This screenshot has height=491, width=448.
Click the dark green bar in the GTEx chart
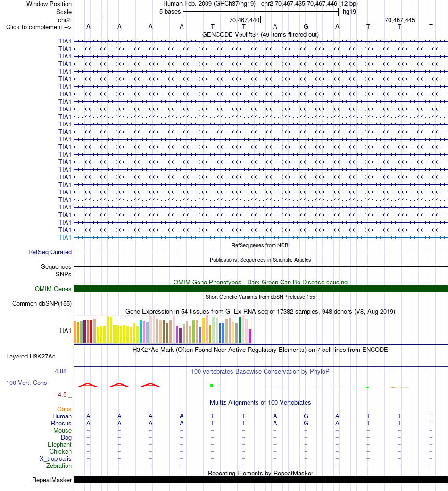click(x=240, y=330)
